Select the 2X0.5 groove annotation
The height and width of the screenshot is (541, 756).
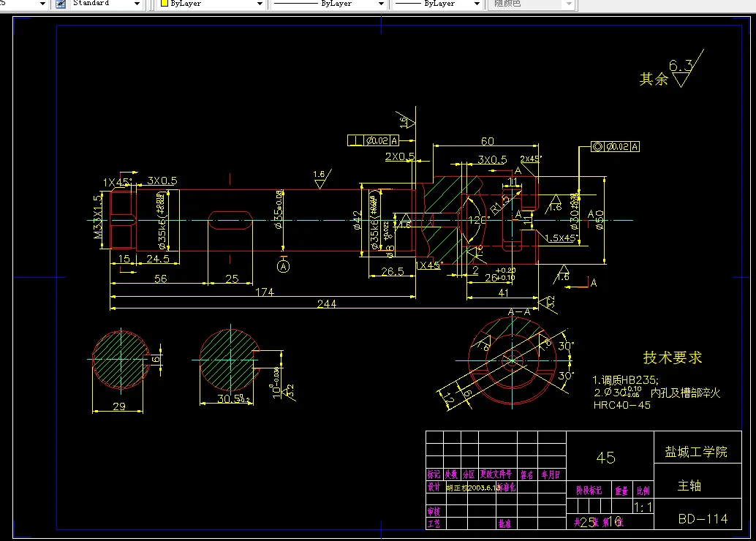400,156
